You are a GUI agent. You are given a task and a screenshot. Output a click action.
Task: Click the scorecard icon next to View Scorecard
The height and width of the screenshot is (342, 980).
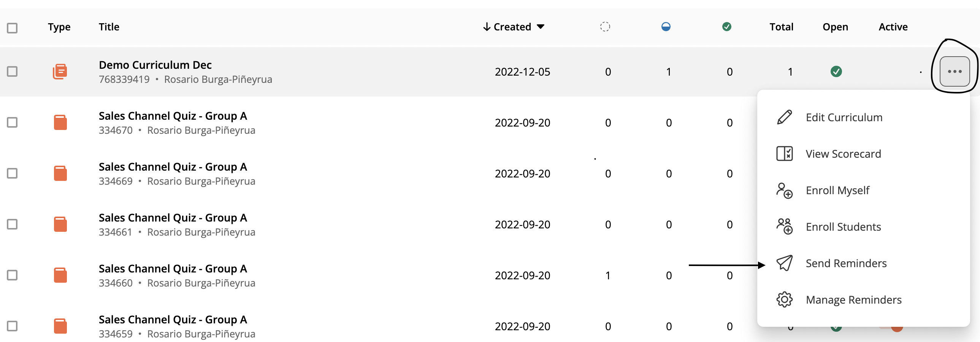[784, 154]
